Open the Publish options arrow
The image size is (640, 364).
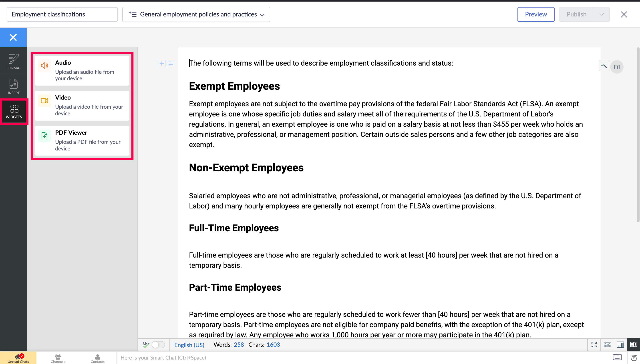602,14
